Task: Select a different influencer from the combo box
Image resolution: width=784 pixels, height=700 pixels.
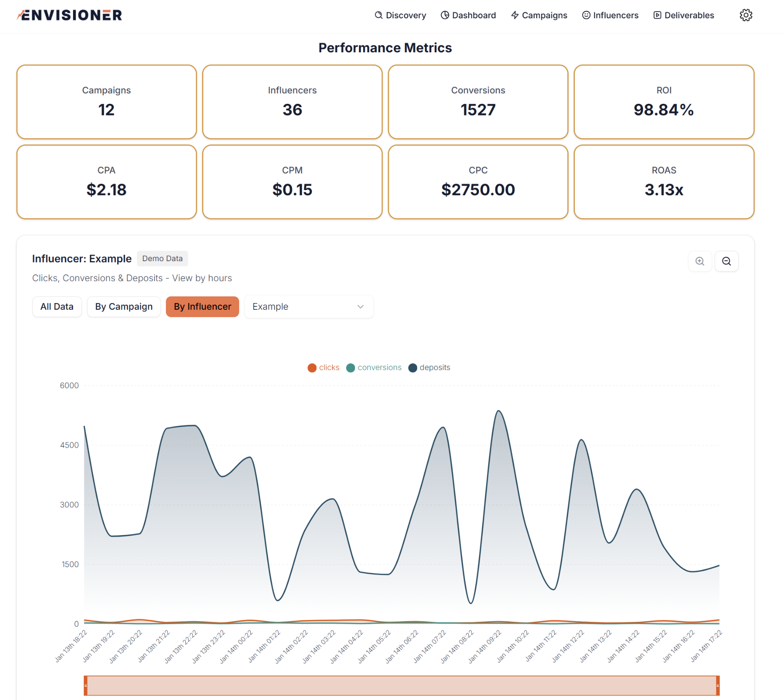Action: (309, 306)
